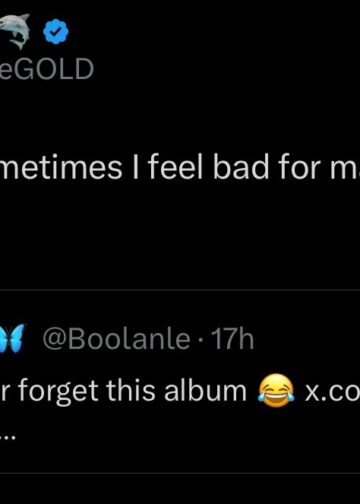Click the blue verified checkmark badge
360x504 pixels.
(56, 31)
